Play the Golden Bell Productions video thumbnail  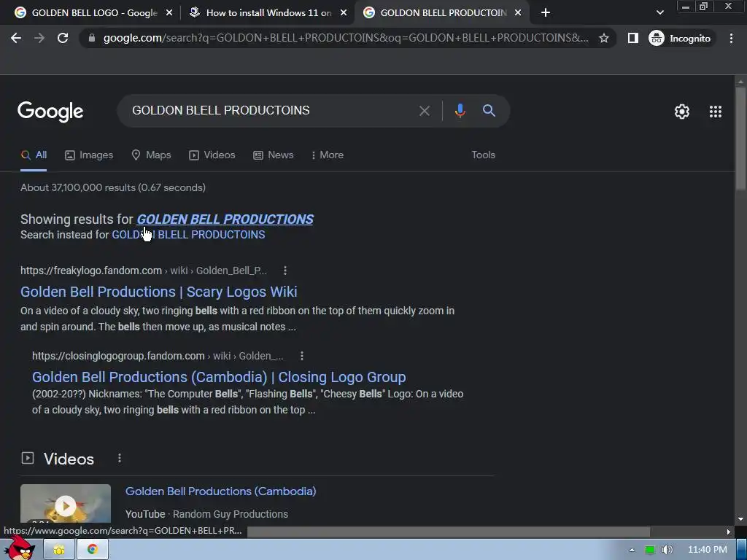coord(65,505)
